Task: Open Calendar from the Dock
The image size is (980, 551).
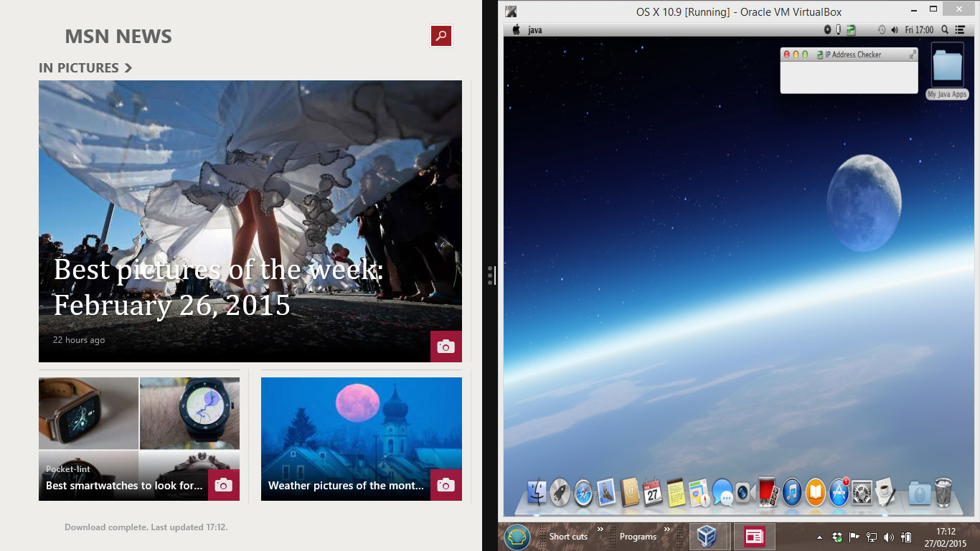Action: tap(653, 493)
